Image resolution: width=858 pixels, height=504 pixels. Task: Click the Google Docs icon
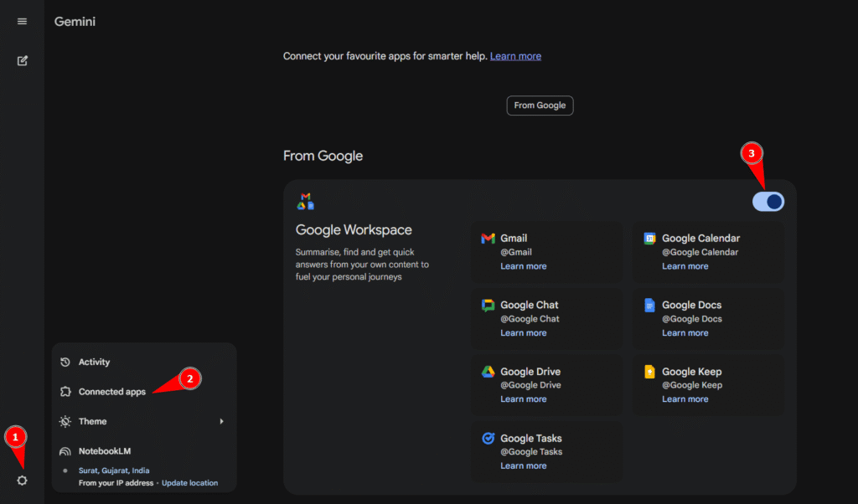[649, 305]
